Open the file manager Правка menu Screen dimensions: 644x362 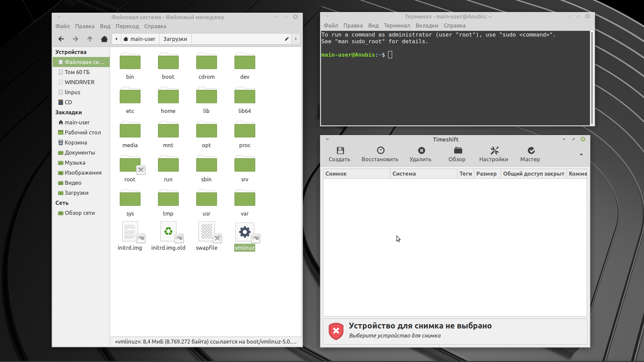coord(85,26)
